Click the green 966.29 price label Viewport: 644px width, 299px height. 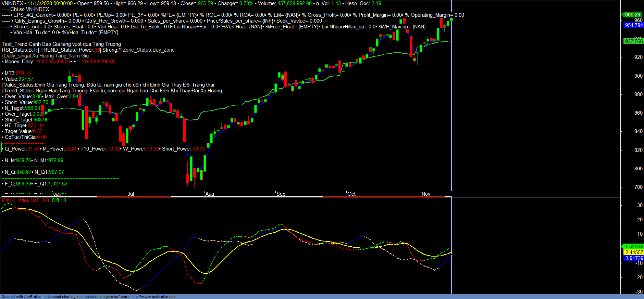point(632,15)
